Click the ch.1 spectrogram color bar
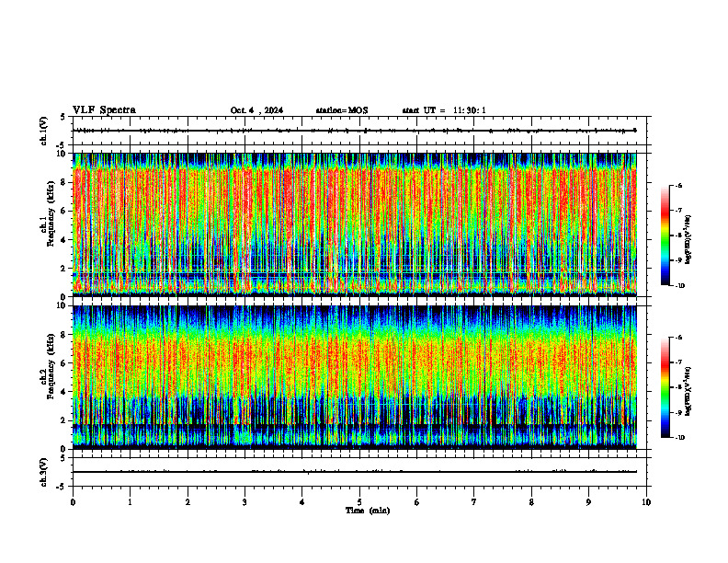Viewport: 728px width, 563px height. (665, 236)
